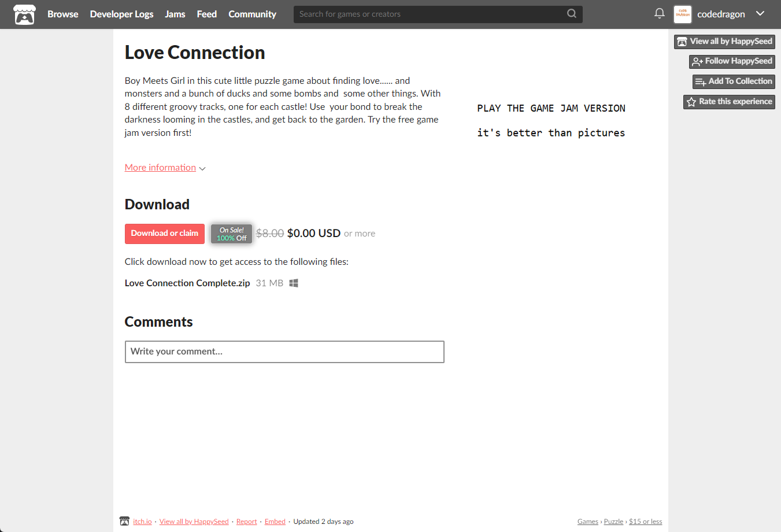Open Games breadcrumb link

588,522
